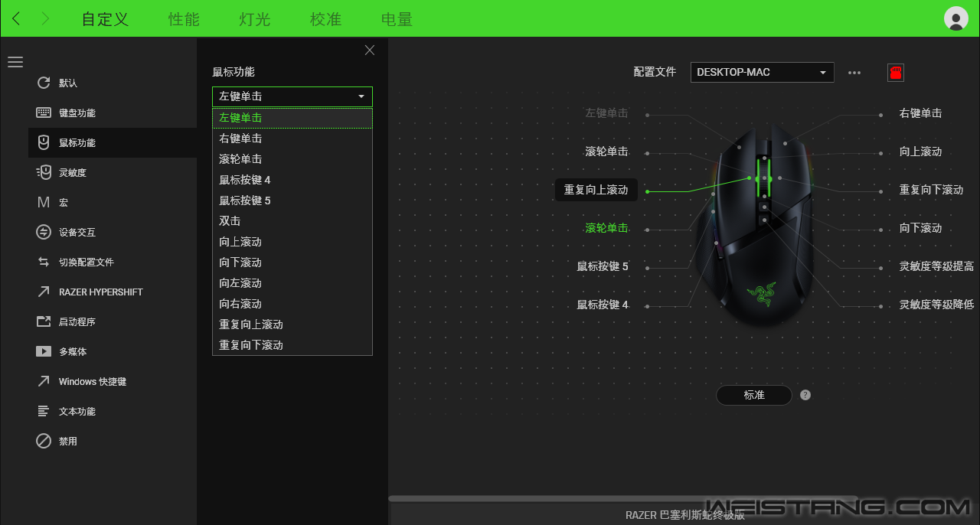Click the 禁用 disable icon

[x=44, y=442]
